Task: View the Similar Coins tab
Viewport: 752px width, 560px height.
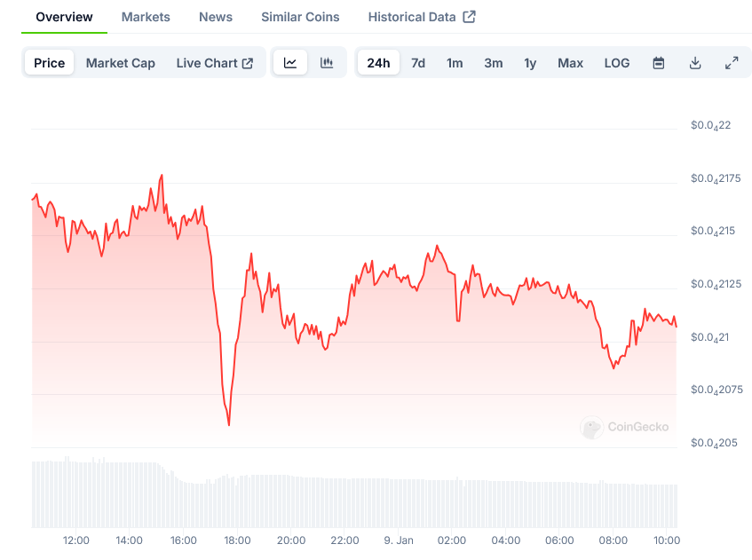Action: pyautogui.click(x=300, y=17)
